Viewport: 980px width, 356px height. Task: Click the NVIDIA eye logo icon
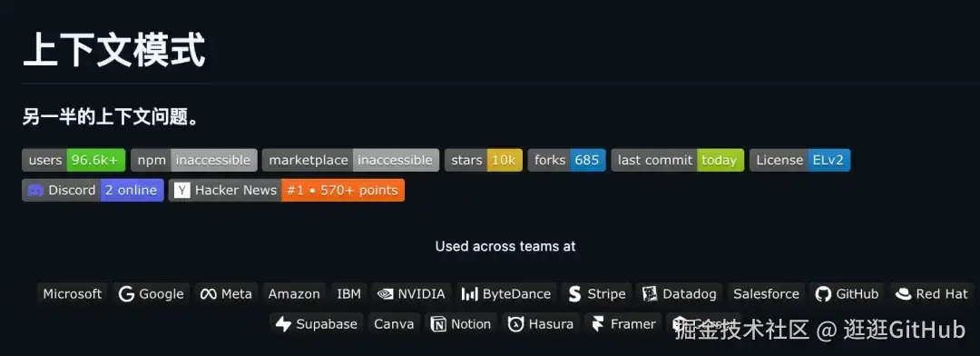pos(386,294)
